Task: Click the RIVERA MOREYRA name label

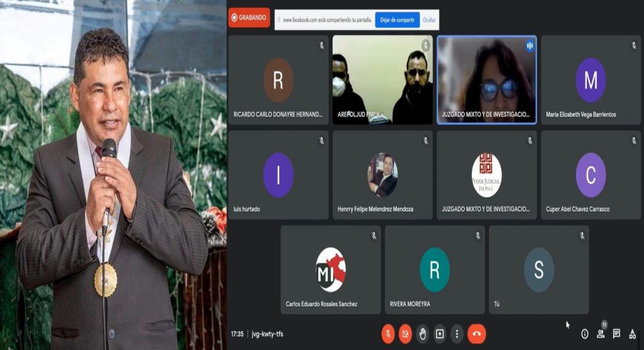Action: pyautogui.click(x=410, y=304)
